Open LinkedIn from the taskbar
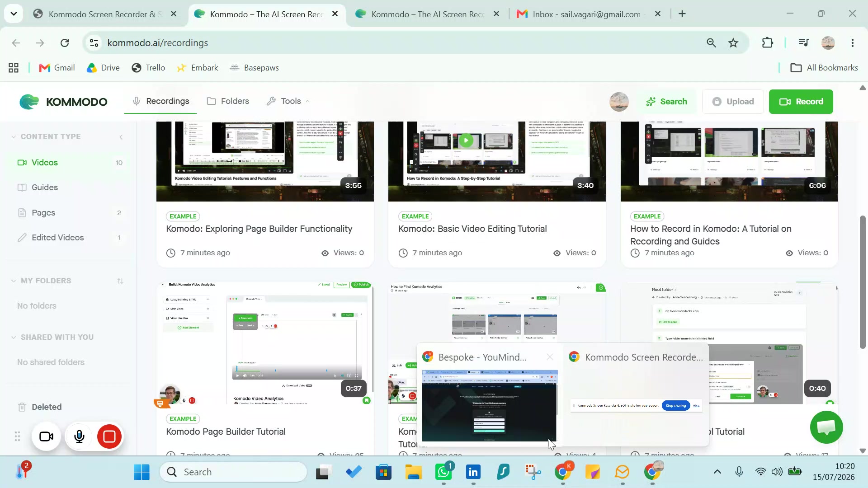868x488 pixels. coord(473,472)
